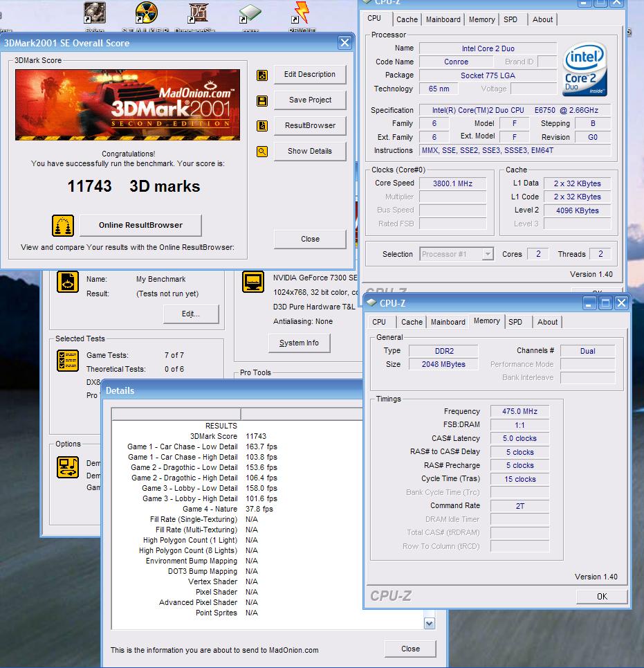Open SPD tab in upper CPU-Z window
The image size is (644, 668).
pos(510,19)
